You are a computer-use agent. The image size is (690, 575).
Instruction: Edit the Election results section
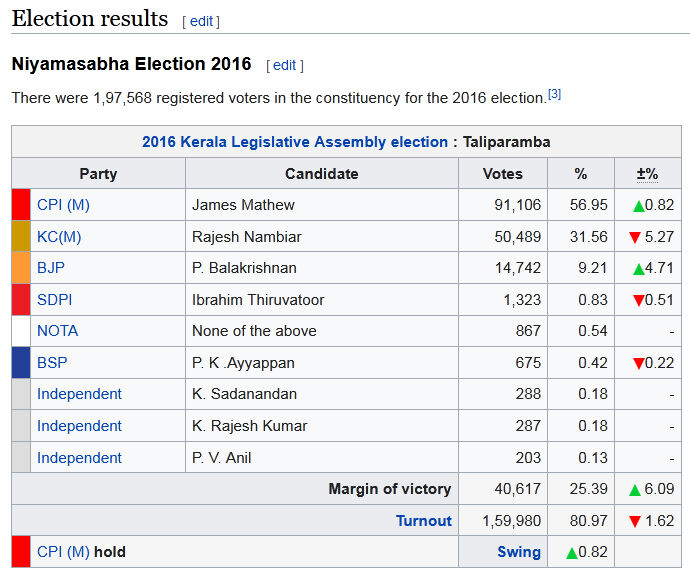coord(201,21)
